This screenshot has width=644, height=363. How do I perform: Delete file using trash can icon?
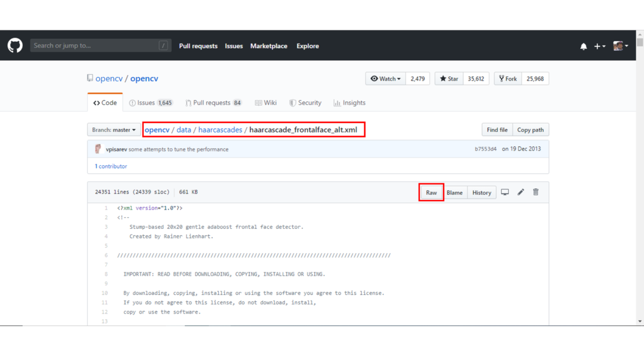[535, 192]
